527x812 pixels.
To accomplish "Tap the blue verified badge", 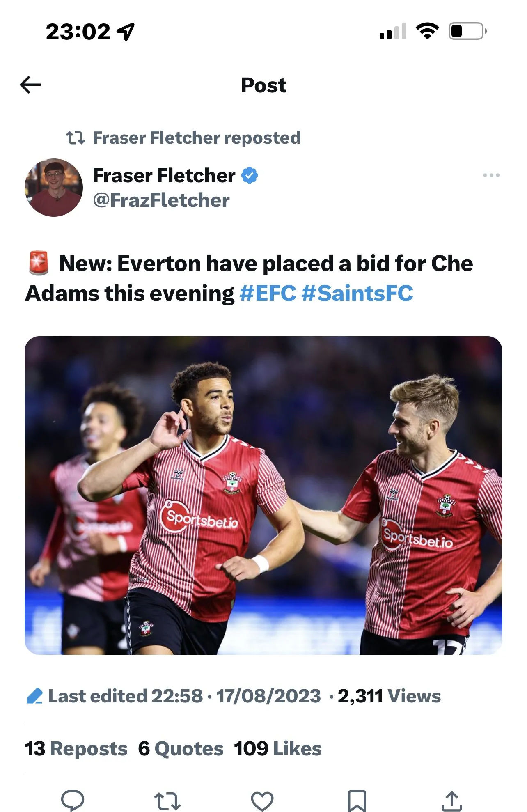I will [x=250, y=175].
